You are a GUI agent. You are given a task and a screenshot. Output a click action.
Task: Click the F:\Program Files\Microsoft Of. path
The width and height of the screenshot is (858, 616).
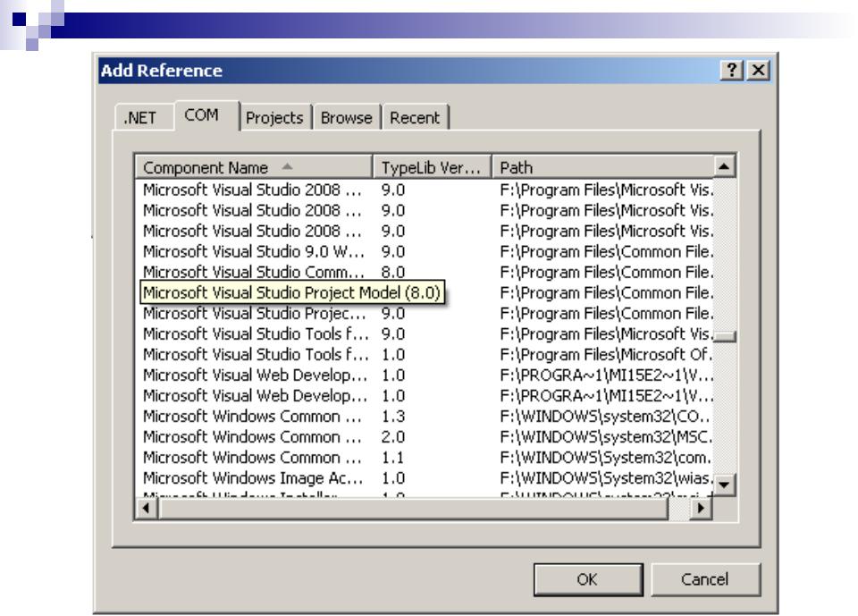[x=605, y=355]
